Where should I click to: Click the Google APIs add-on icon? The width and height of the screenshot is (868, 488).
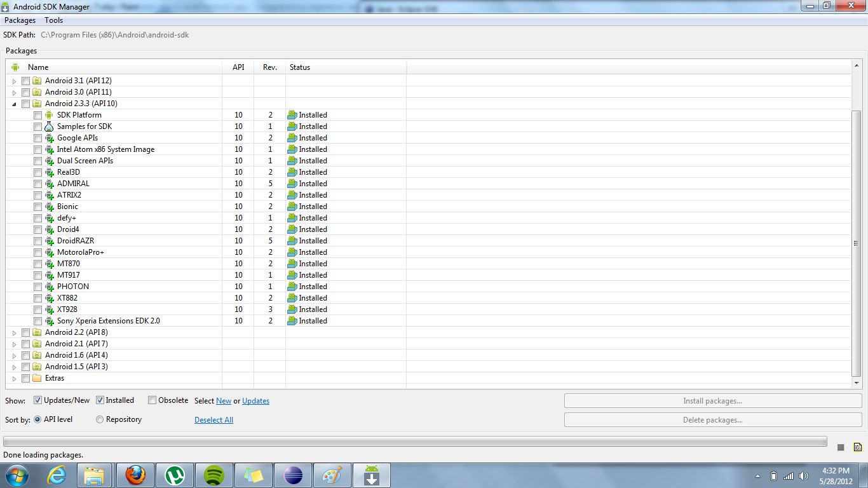(x=49, y=138)
